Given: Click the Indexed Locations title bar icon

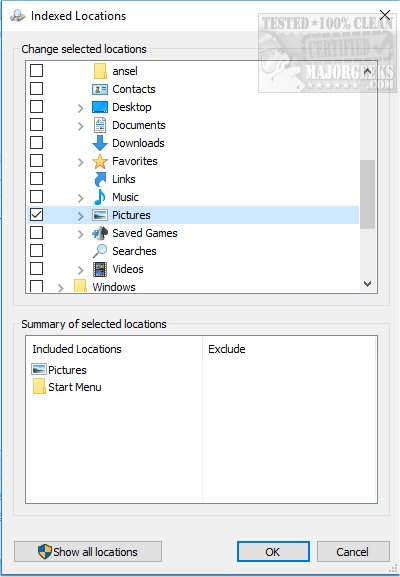Looking at the screenshot, I should [x=17, y=16].
